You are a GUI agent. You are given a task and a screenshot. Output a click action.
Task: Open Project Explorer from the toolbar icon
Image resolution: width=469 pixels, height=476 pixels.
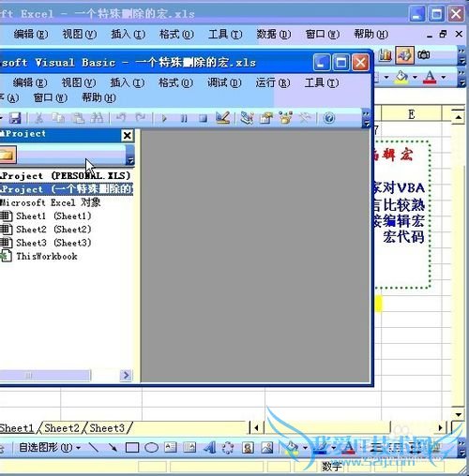point(247,118)
